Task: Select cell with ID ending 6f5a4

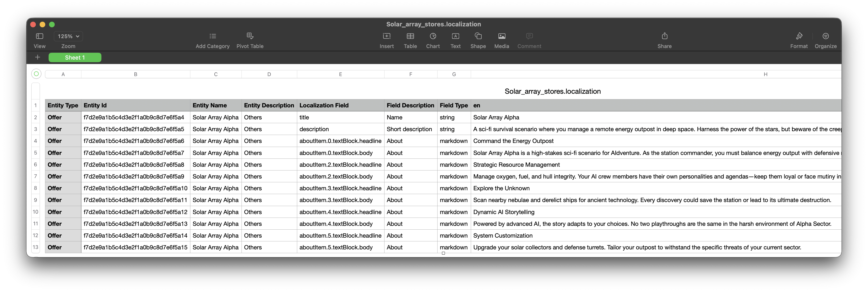Action: pos(135,118)
